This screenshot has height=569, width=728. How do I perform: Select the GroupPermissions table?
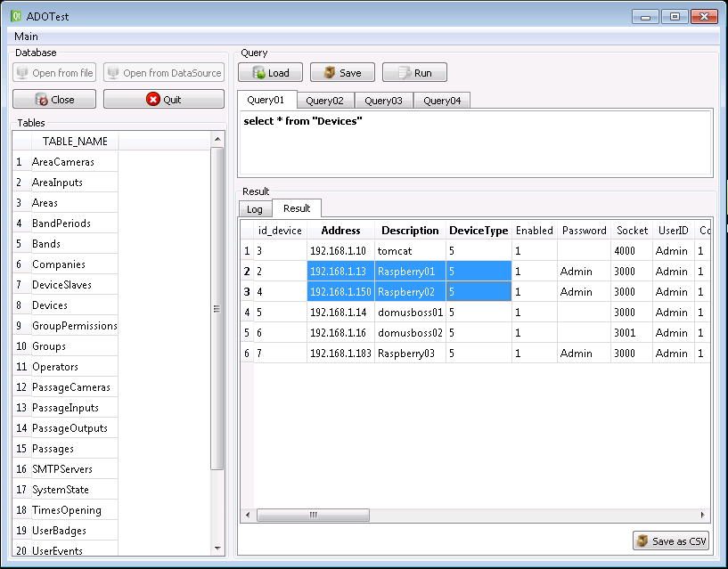click(74, 326)
